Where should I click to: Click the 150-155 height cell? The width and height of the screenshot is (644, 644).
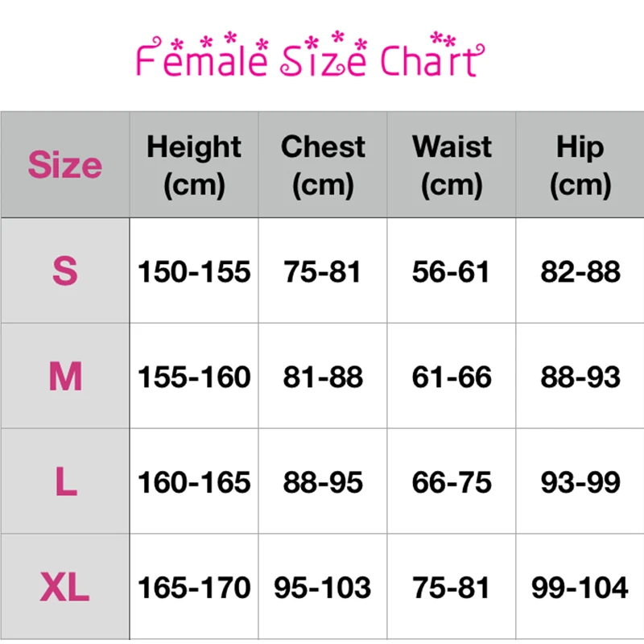194,270
